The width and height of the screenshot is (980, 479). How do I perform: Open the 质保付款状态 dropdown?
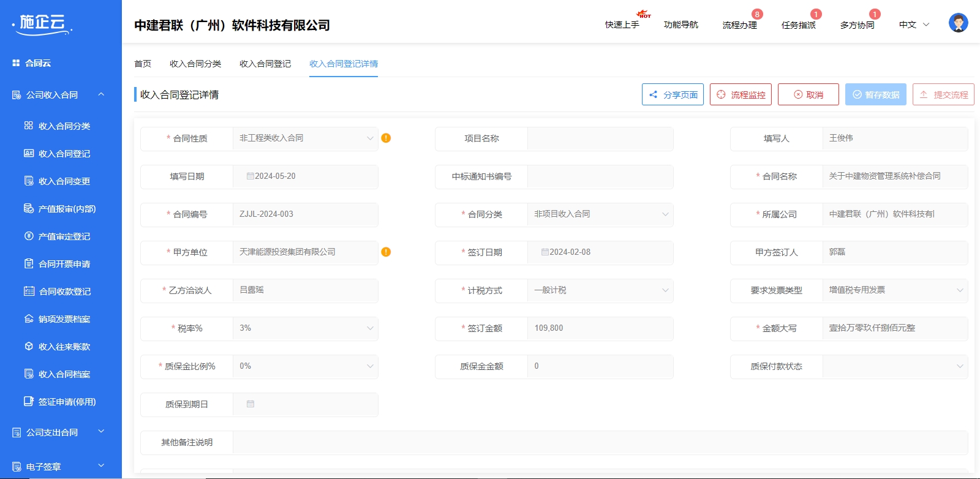click(x=895, y=366)
